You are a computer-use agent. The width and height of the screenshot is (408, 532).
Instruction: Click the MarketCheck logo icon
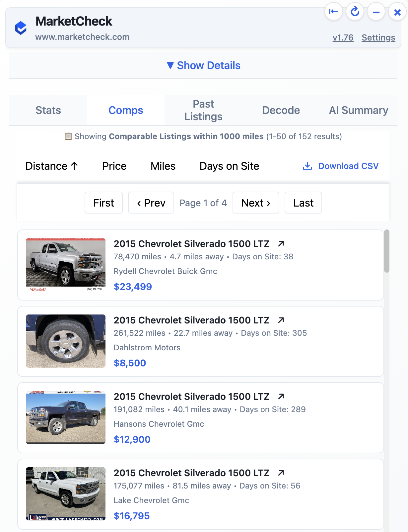pos(21,28)
